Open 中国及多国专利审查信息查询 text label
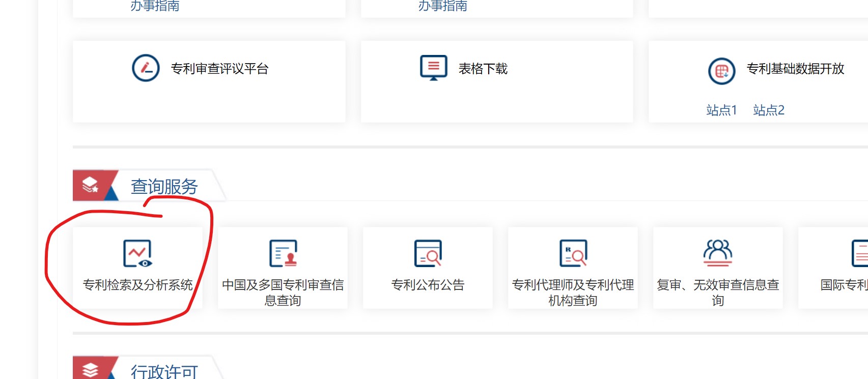868x379 pixels. coord(283,293)
